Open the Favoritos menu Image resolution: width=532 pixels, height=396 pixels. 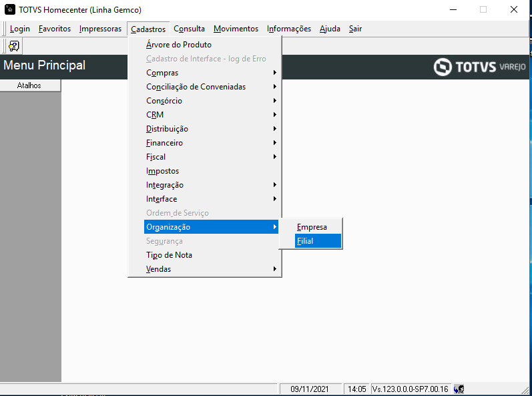click(x=55, y=29)
